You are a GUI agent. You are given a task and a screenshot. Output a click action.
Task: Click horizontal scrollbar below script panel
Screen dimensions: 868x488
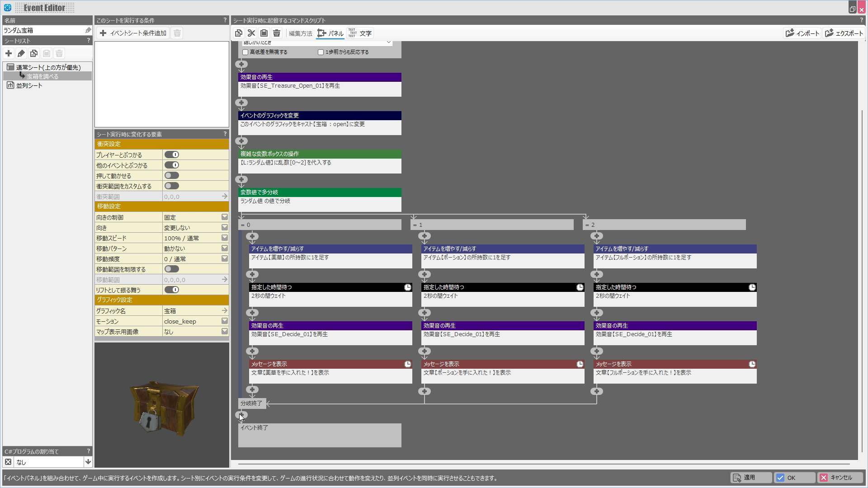pos(544,464)
